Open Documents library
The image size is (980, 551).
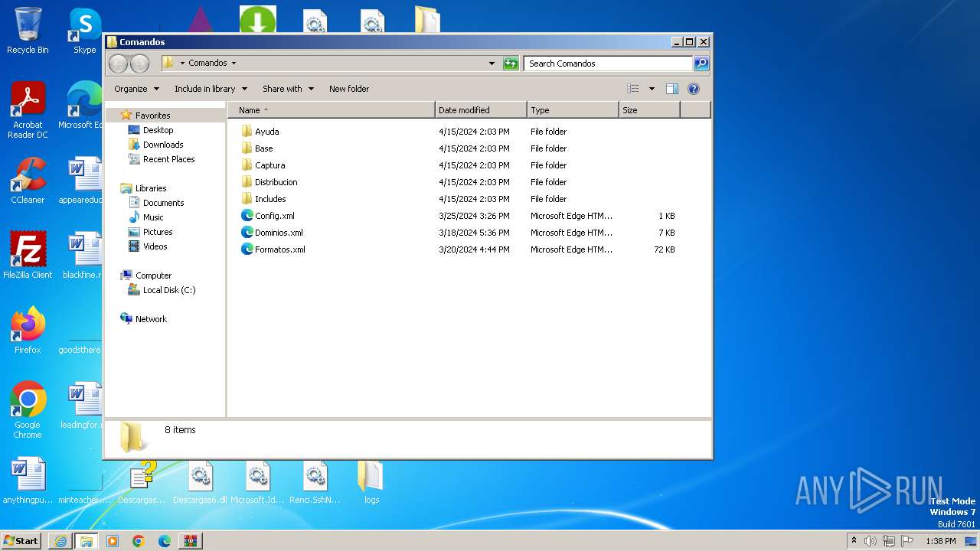click(x=163, y=203)
